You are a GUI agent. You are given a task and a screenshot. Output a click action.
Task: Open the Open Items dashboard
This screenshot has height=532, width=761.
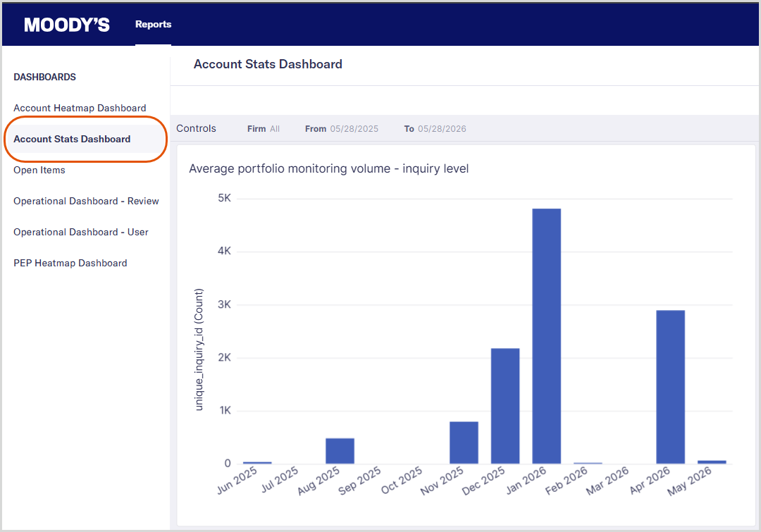point(39,170)
